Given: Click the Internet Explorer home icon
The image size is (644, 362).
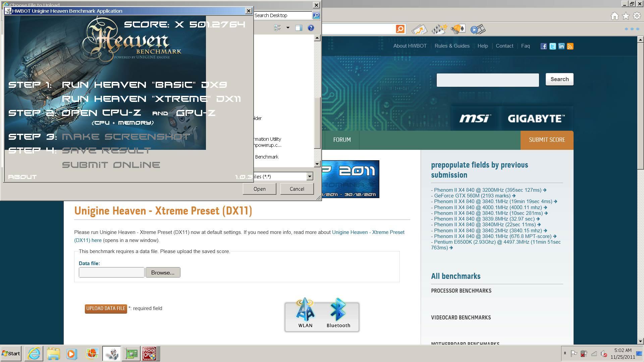Looking at the screenshot, I should pyautogui.click(x=614, y=16).
